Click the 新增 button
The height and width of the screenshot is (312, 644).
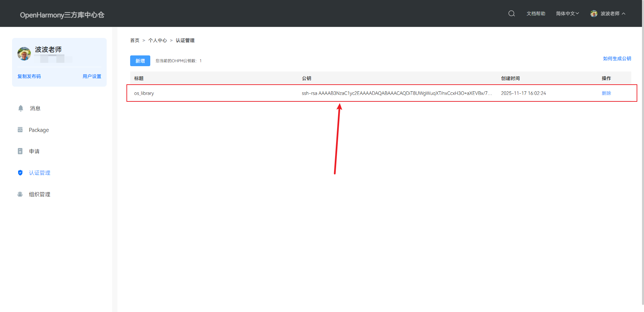[140, 61]
